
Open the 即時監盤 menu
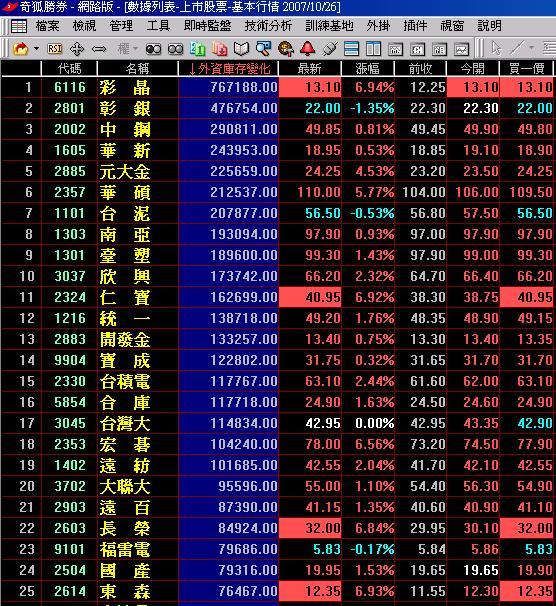pos(207,26)
